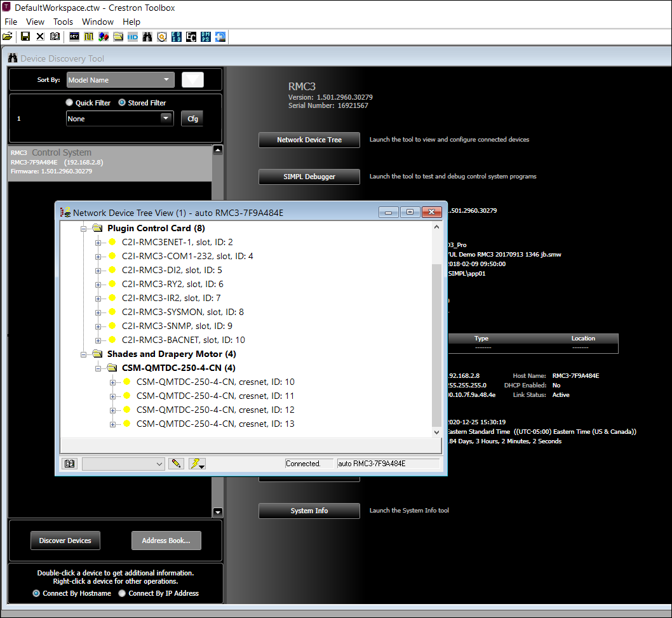Click the SIMPL Debugger button
The width and height of the screenshot is (672, 618).
[x=309, y=177]
